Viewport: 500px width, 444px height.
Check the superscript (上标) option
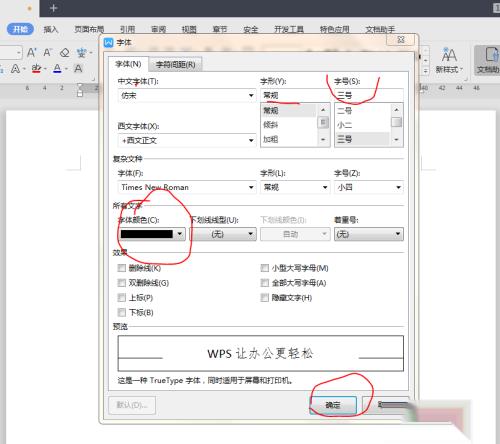coord(122,297)
